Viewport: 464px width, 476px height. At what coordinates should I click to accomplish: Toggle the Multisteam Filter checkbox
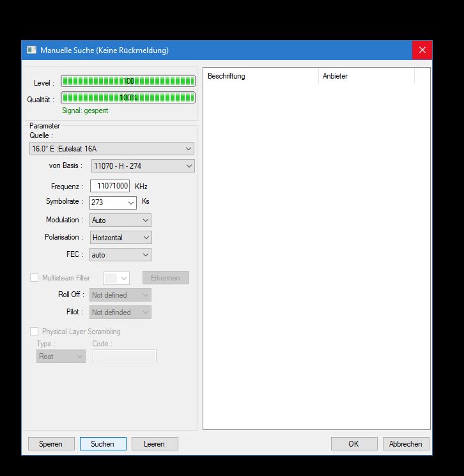coord(35,278)
